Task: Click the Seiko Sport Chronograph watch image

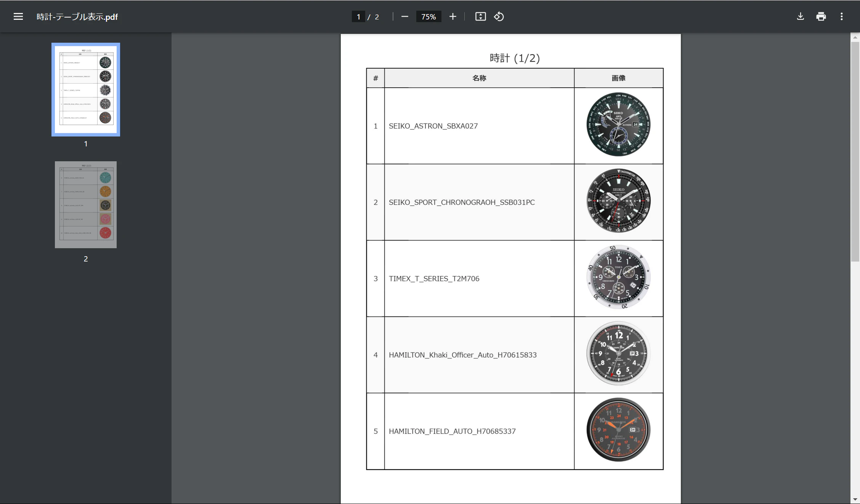Action: pyautogui.click(x=618, y=201)
